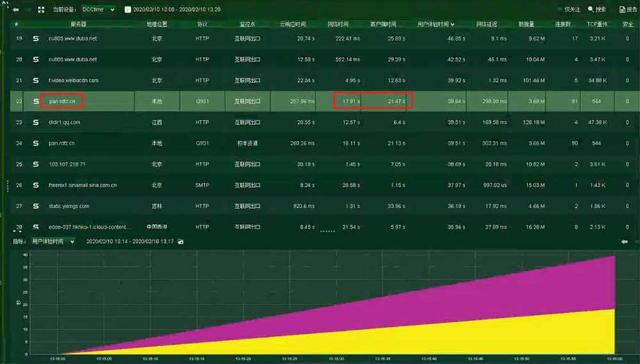Sort by the 连接数 column header

563,24
